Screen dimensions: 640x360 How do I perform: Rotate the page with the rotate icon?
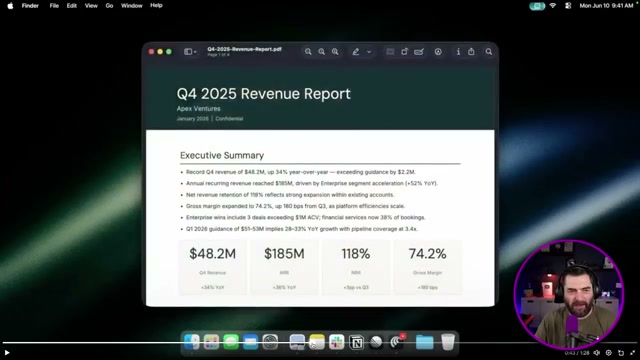coord(404,52)
